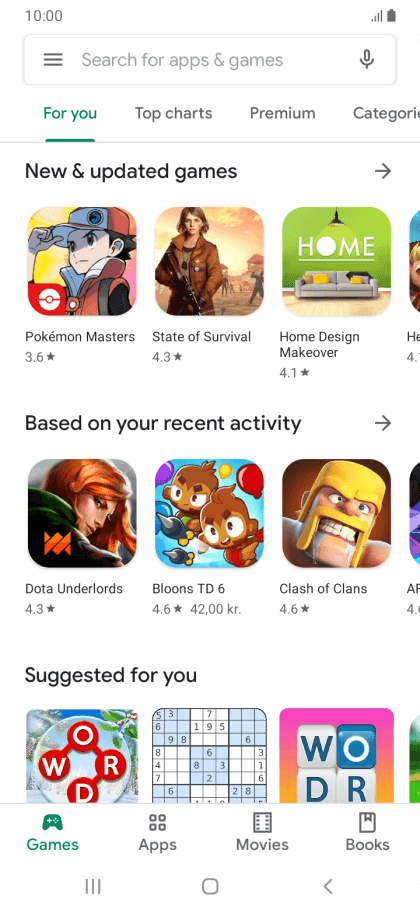Open State of Survival app icon
This screenshot has height=910, width=420.
[x=209, y=261]
